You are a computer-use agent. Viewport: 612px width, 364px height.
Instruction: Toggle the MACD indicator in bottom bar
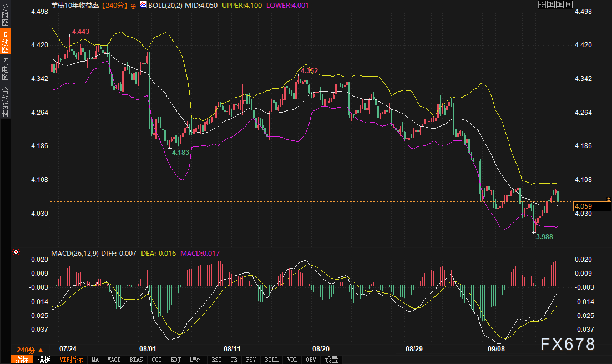114,360
